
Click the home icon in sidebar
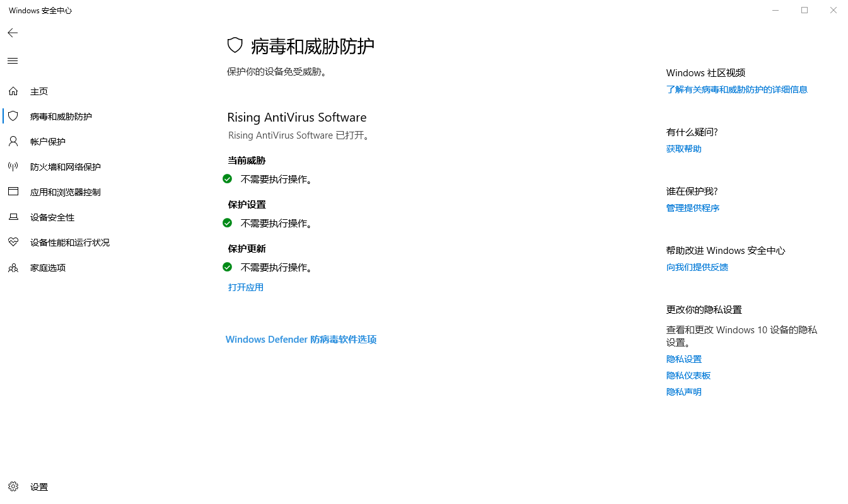click(x=13, y=91)
